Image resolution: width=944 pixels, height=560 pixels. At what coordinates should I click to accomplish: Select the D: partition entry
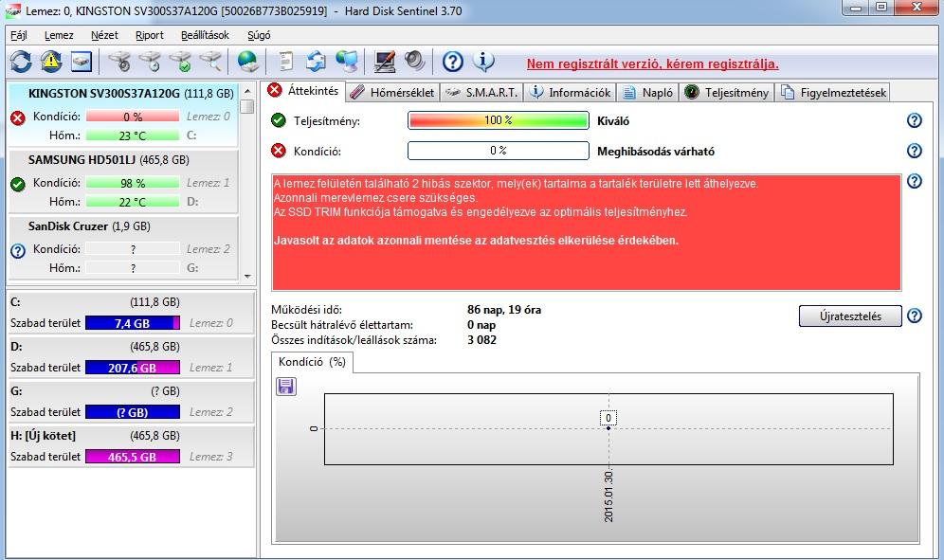tap(131, 357)
